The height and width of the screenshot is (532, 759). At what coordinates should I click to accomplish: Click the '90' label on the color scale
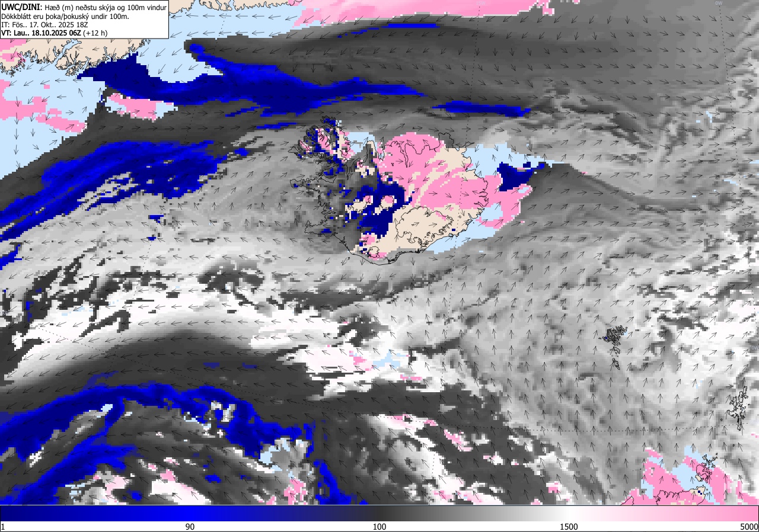(x=190, y=527)
